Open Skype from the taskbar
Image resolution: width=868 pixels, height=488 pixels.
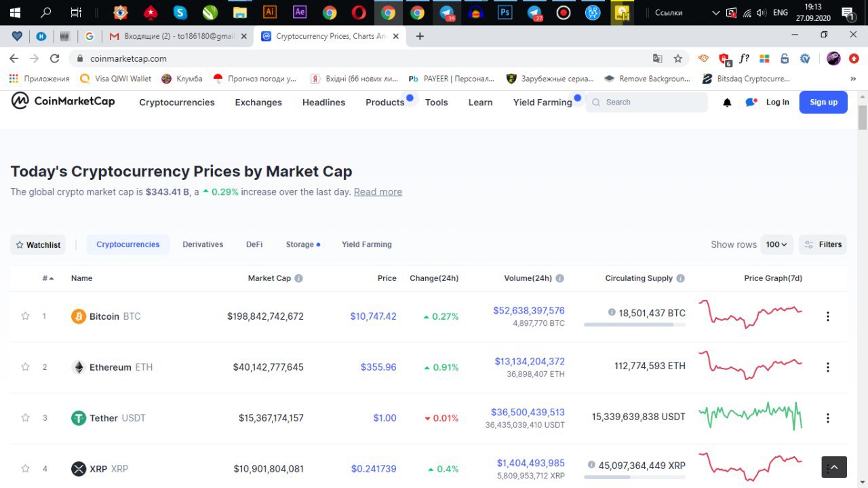(180, 12)
